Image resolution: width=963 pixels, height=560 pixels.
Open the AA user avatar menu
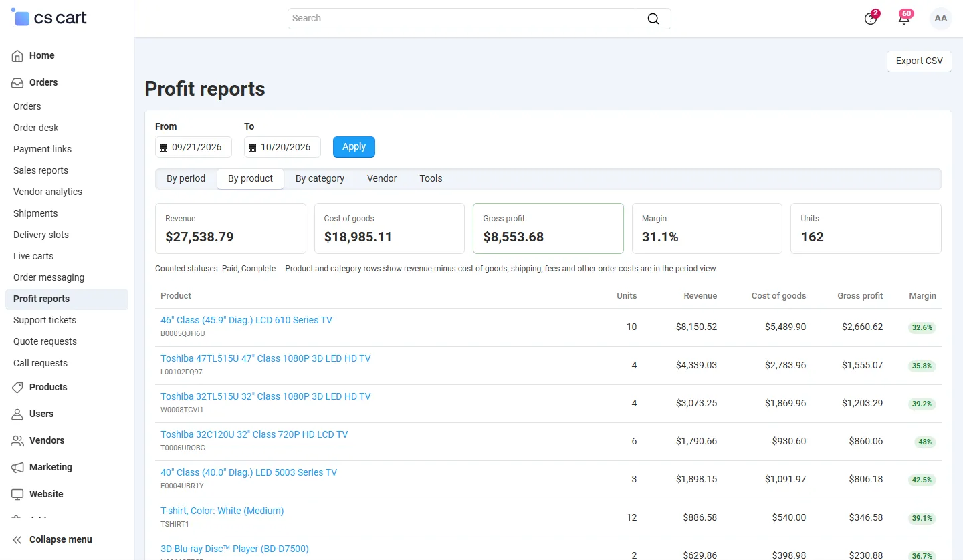941,19
